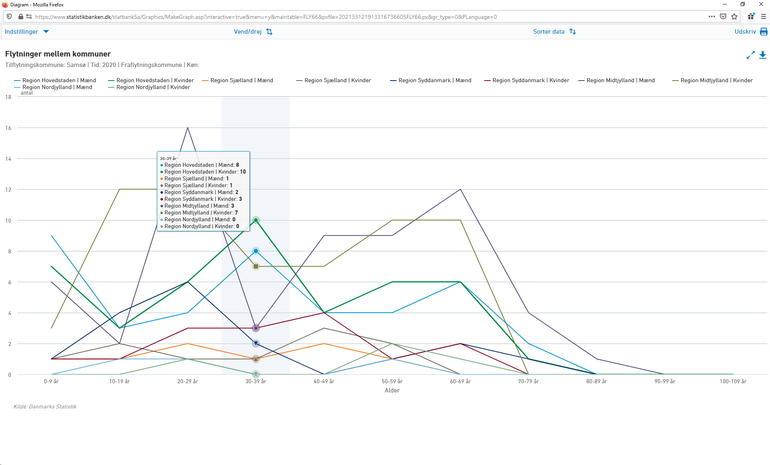Click the Alder x-axis title
This screenshot has height=465, width=770.
coord(392,390)
